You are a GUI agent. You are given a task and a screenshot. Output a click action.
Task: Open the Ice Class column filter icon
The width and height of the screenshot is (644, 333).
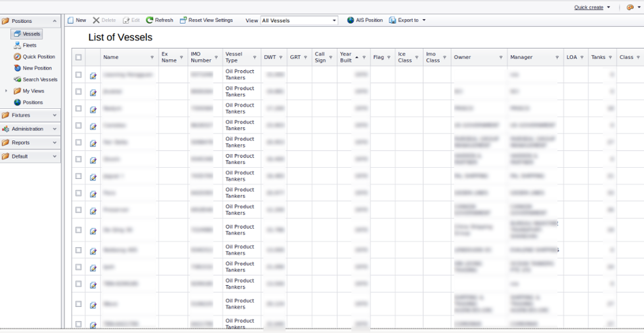click(416, 58)
